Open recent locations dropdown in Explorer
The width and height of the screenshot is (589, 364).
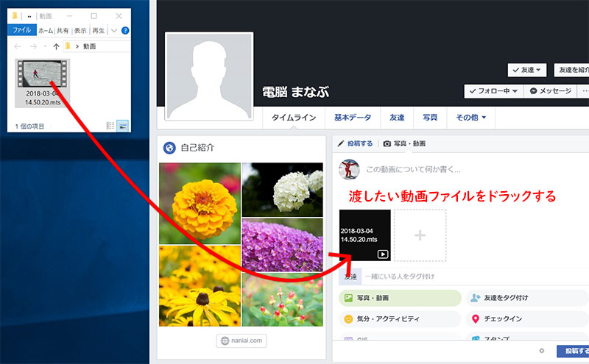(45, 46)
